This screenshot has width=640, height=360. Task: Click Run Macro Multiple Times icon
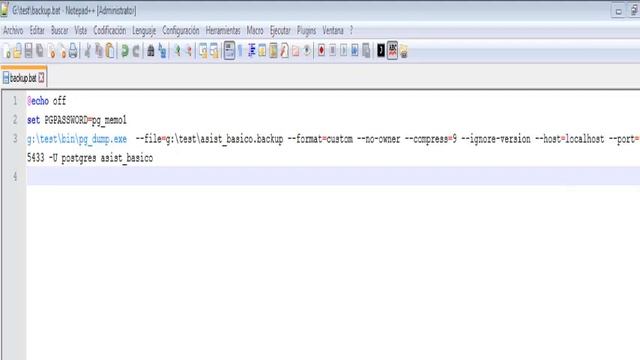pos(355,51)
